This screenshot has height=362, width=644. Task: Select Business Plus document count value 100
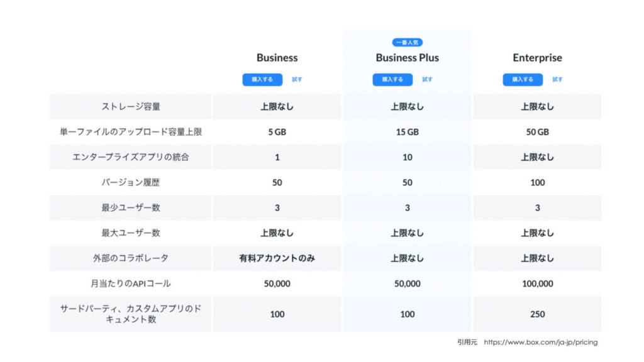(408, 314)
